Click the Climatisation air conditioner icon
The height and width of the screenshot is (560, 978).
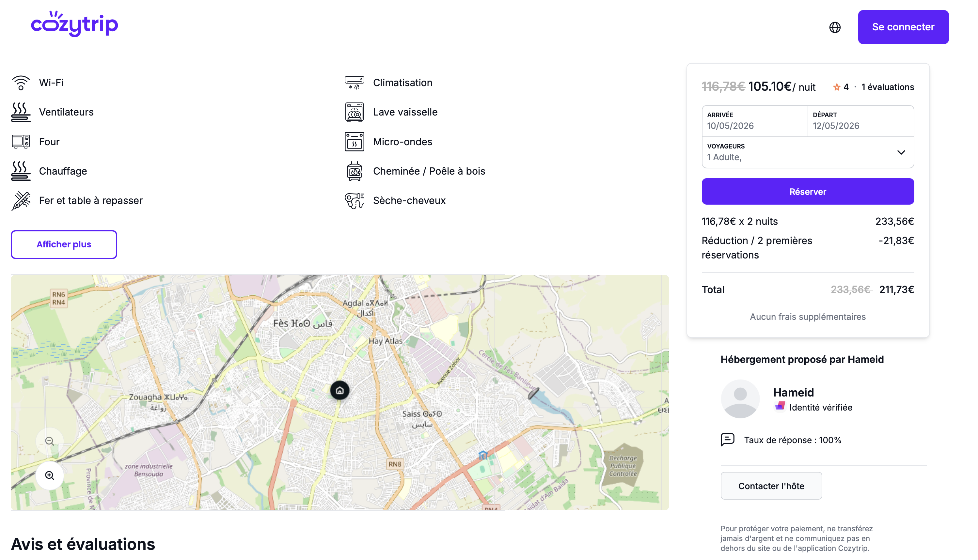(354, 83)
